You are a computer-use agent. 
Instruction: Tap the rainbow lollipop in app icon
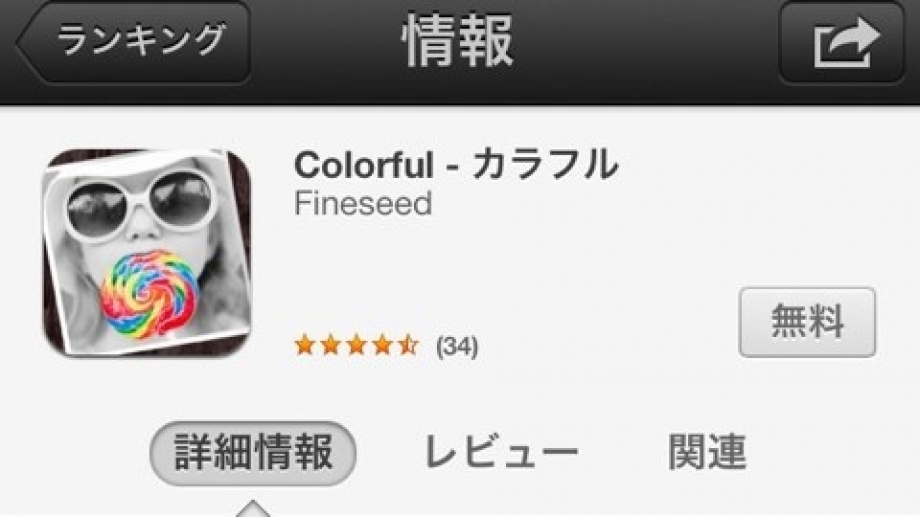150,293
